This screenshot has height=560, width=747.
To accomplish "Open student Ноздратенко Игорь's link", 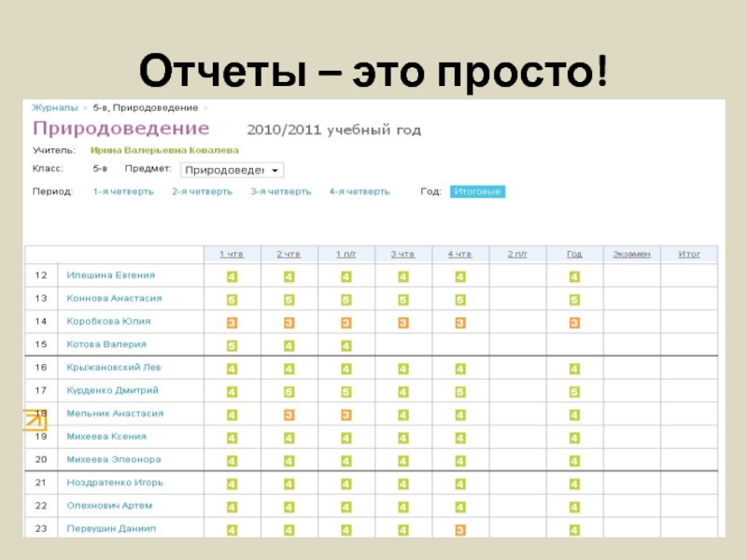I will [115, 483].
